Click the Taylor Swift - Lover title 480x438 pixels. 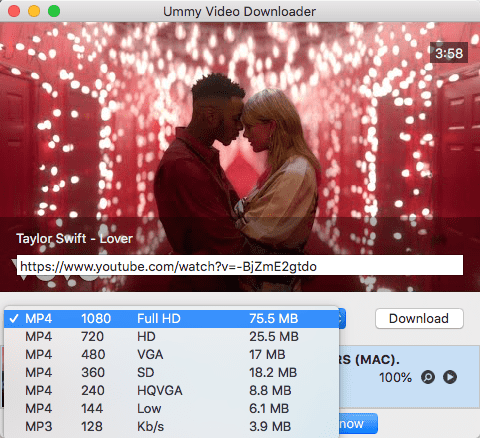coord(74,239)
